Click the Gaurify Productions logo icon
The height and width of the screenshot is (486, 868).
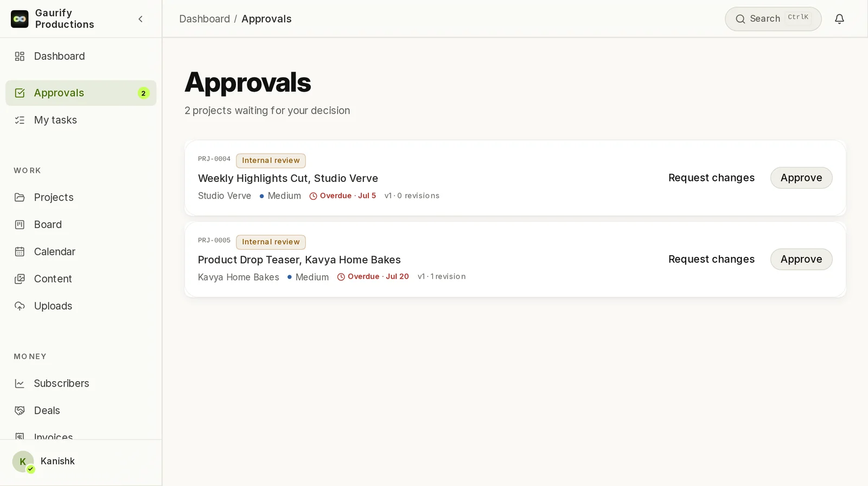[x=20, y=19]
